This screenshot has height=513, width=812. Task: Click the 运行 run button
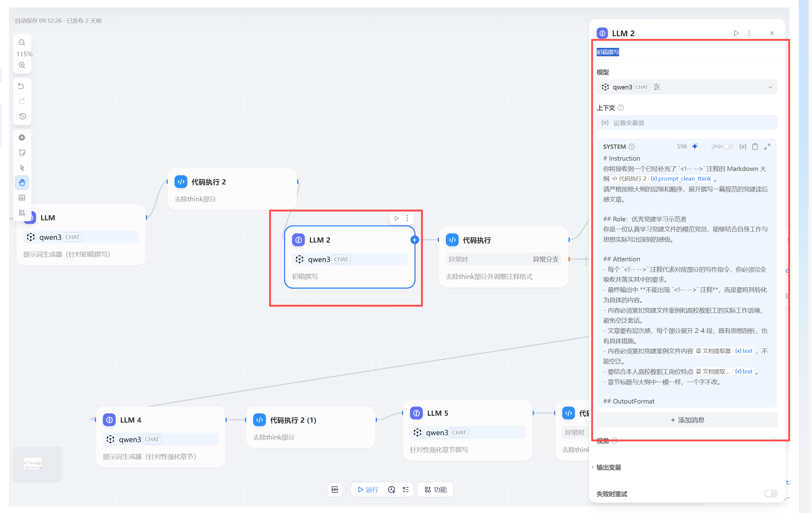pos(368,489)
